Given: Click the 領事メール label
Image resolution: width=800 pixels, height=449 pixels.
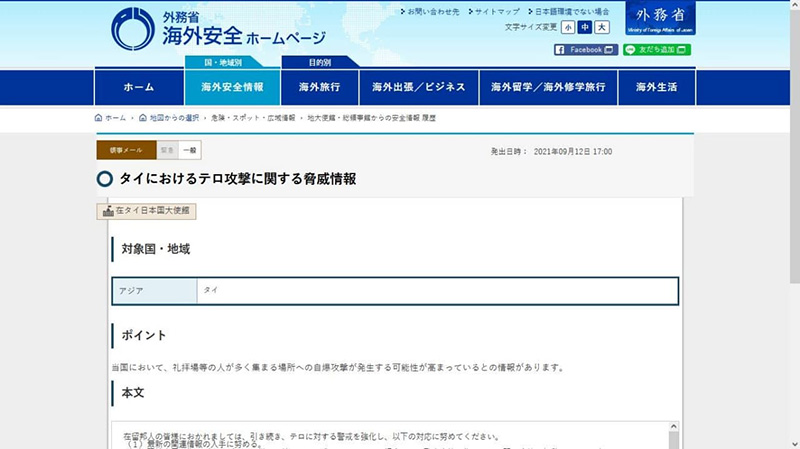Looking at the screenshot, I should click(x=126, y=150).
